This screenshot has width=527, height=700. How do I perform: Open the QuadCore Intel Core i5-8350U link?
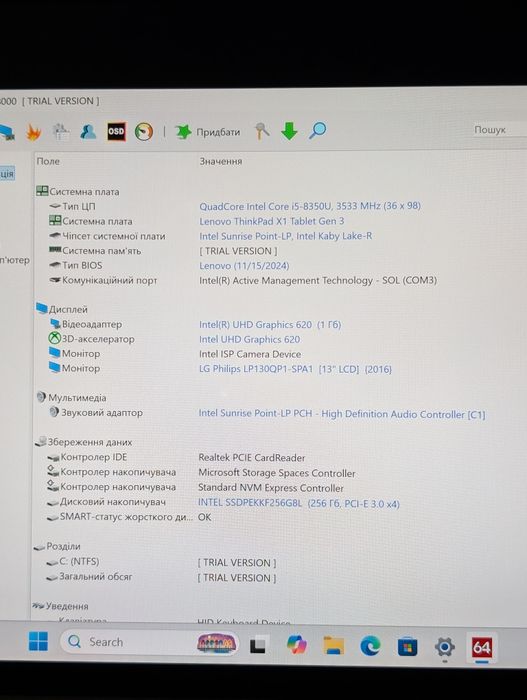click(x=310, y=206)
